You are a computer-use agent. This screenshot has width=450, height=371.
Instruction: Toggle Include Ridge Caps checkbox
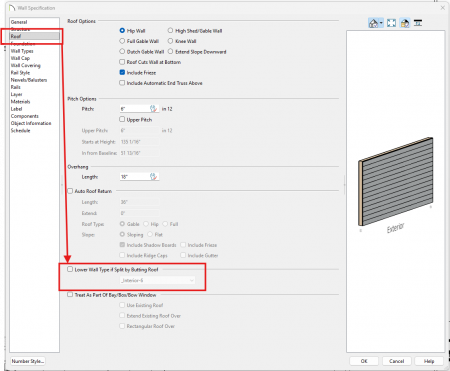coord(122,255)
